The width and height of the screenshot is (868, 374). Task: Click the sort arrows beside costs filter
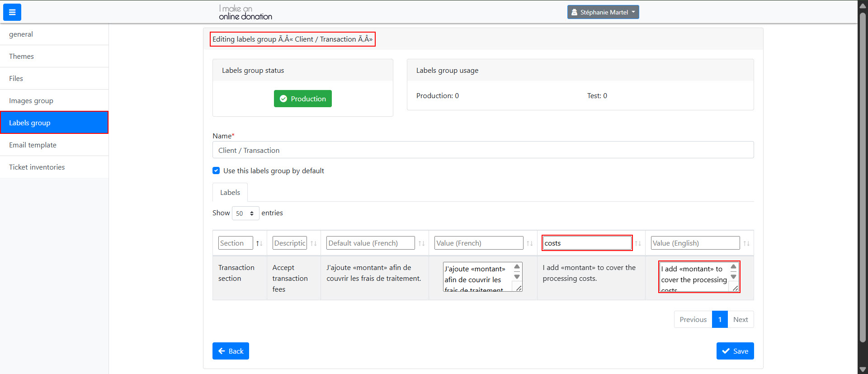click(x=637, y=243)
